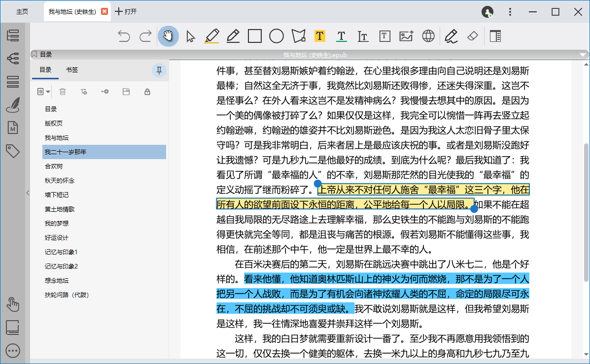Click the delete bookmark trash icon
590x364 pixels.
63,92
